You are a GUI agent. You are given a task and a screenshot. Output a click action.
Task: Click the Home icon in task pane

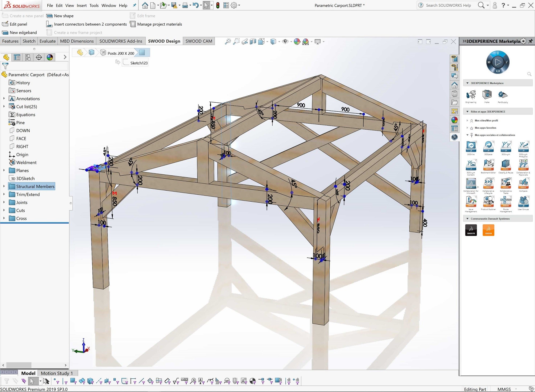[x=454, y=85]
